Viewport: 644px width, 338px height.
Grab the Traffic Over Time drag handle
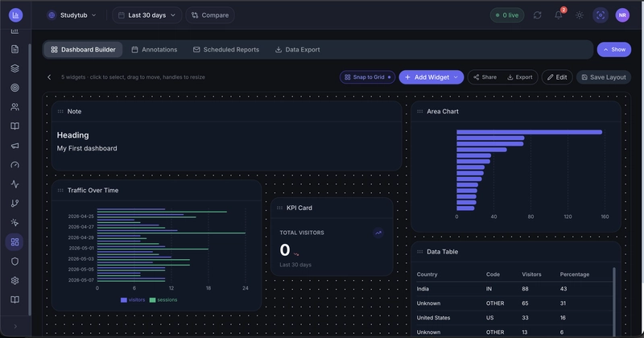(x=60, y=190)
